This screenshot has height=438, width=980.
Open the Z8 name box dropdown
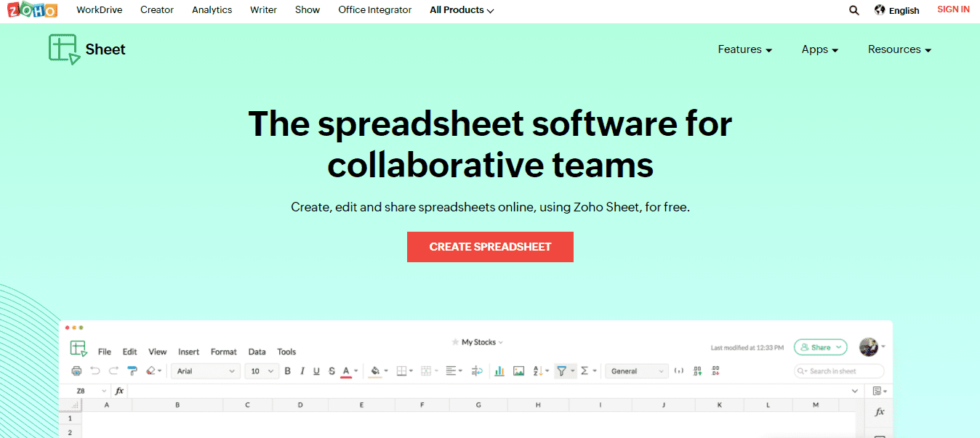coord(104,391)
